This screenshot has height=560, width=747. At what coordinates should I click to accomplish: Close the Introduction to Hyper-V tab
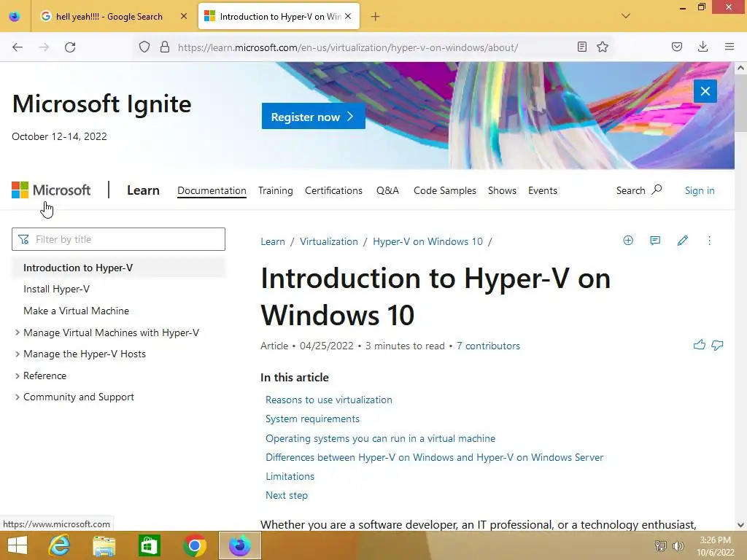coord(348,16)
